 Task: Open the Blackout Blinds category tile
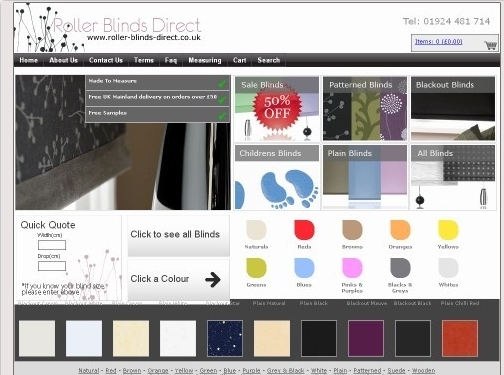[453, 109]
